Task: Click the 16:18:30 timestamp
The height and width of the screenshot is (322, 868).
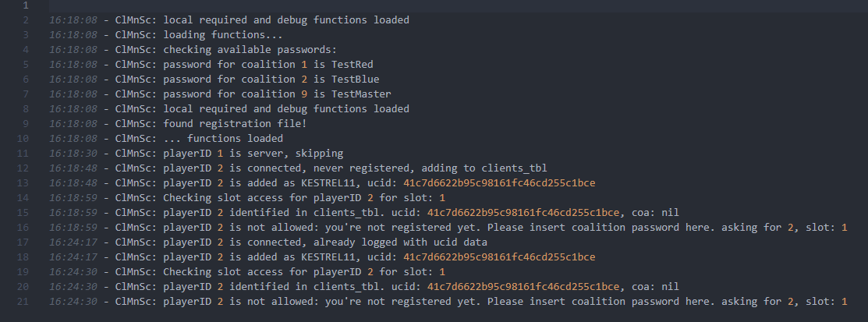Action: (73, 154)
